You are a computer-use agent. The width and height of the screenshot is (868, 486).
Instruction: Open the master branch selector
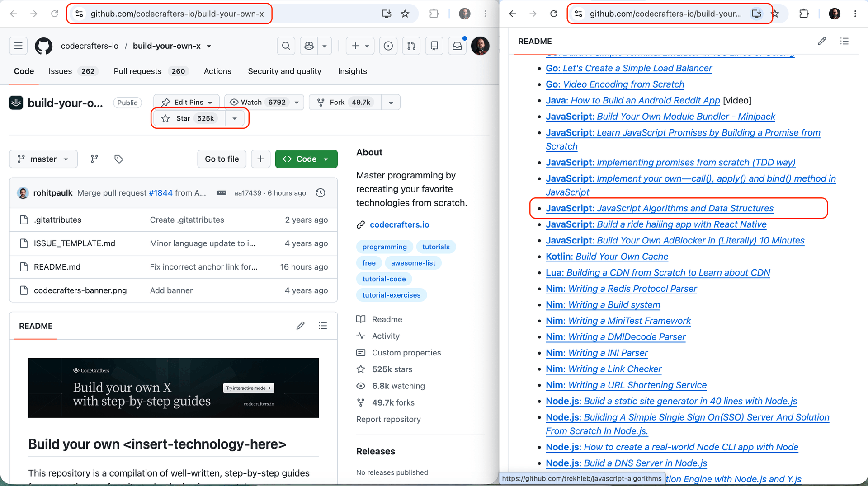click(x=43, y=159)
